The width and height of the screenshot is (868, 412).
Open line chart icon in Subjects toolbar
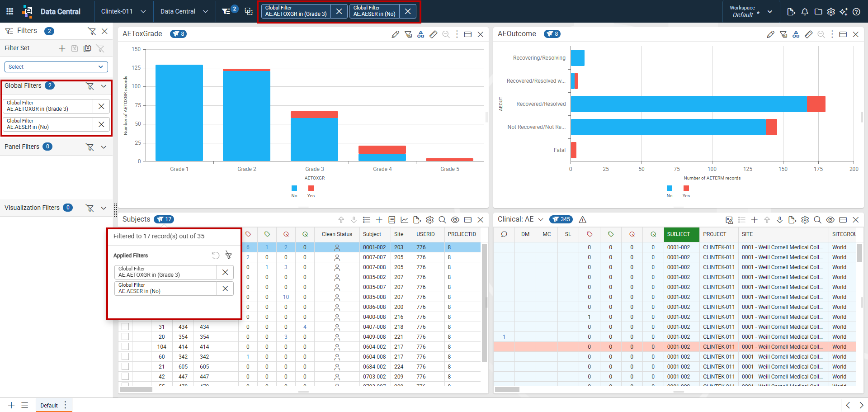pos(405,220)
